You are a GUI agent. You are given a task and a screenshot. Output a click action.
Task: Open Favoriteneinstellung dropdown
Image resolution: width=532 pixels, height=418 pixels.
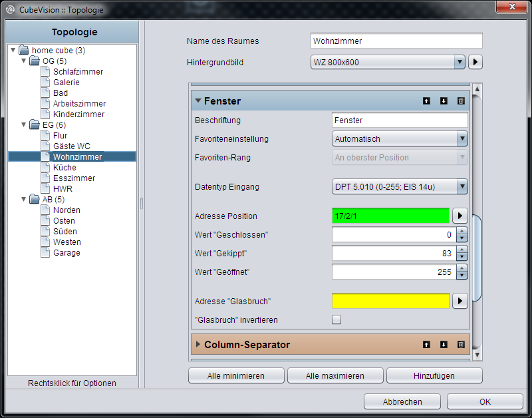click(x=400, y=139)
